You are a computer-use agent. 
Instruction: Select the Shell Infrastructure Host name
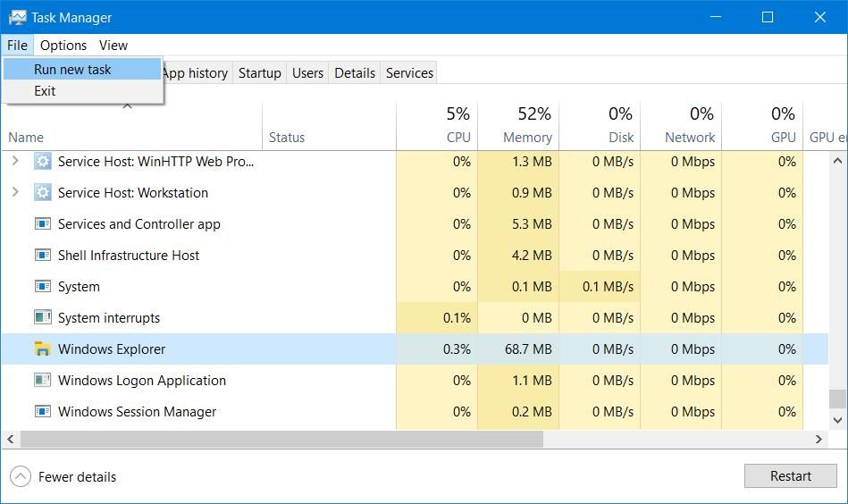coord(128,256)
